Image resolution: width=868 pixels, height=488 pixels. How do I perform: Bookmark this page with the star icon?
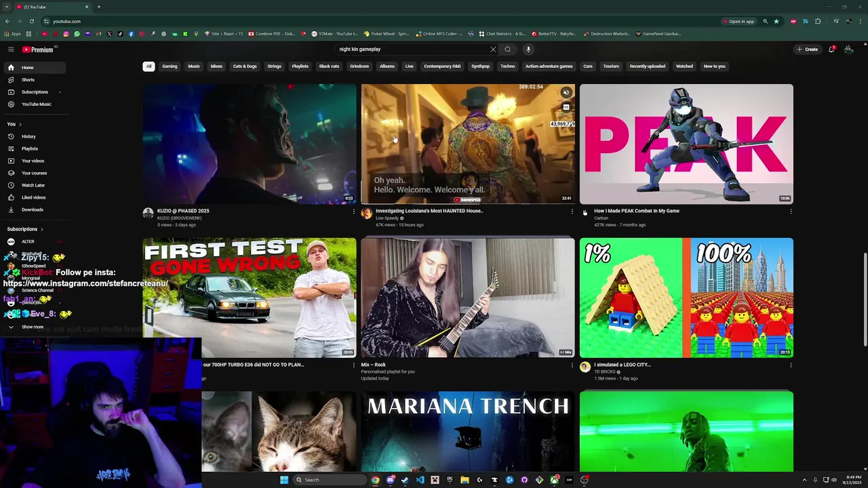tap(776, 21)
